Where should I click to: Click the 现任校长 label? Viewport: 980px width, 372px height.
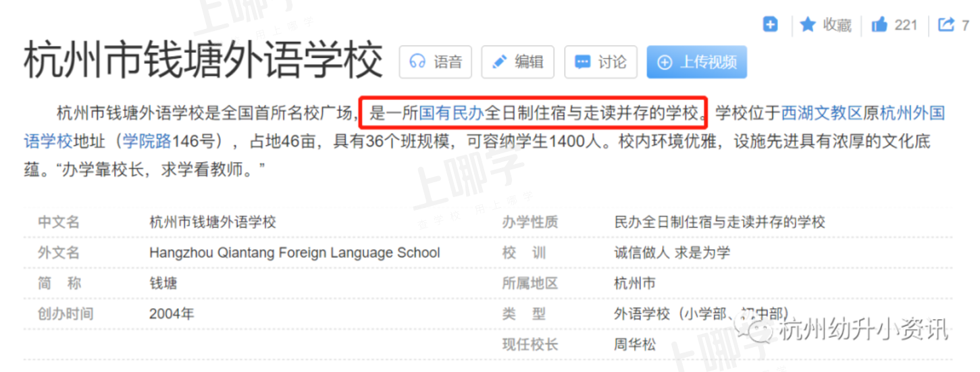pos(530,344)
